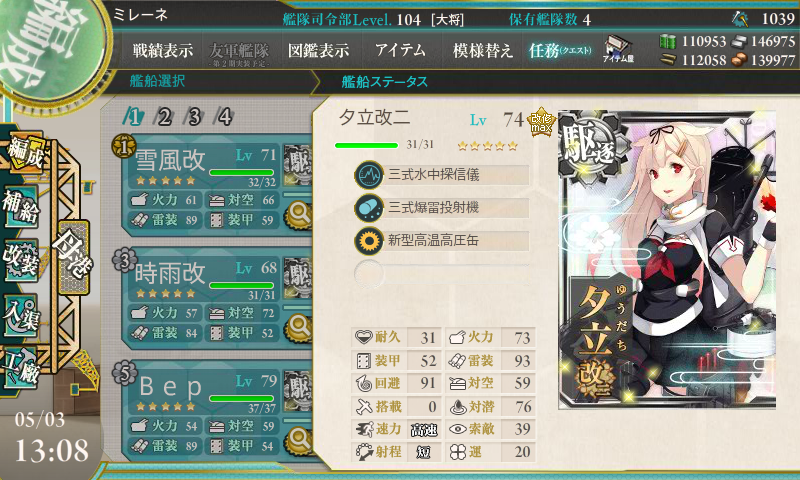Open the 補給 resupply sidebar icon
The height and width of the screenshot is (480, 800).
[21, 207]
